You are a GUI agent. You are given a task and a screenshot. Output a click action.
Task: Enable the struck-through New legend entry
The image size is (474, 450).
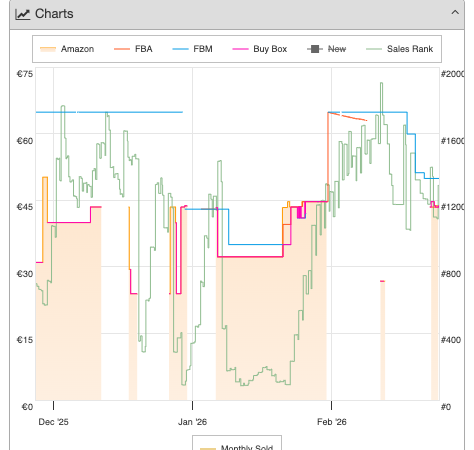click(326, 49)
